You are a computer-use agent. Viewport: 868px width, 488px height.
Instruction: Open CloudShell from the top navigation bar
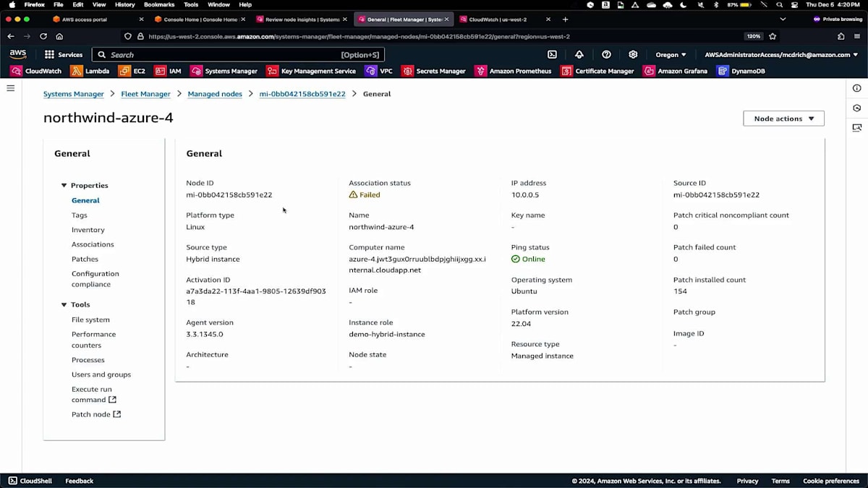pyautogui.click(x=552, y=54)
